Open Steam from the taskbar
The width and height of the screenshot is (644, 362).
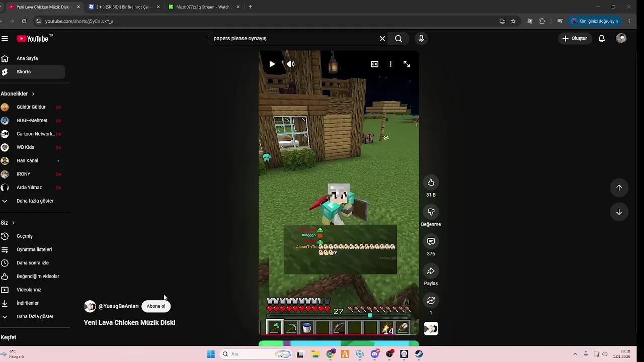(x=419, y=354)
